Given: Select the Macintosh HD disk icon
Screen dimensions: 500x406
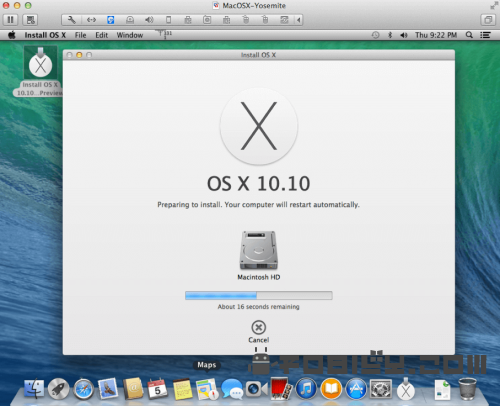Looking at the screenshot, I should pos(259,250).
